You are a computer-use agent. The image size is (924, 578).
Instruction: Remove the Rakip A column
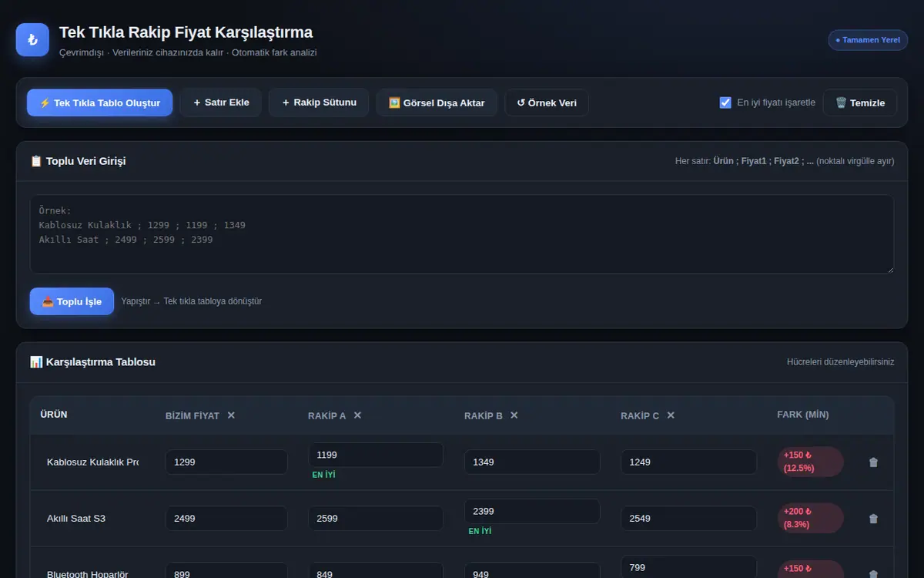357,415
